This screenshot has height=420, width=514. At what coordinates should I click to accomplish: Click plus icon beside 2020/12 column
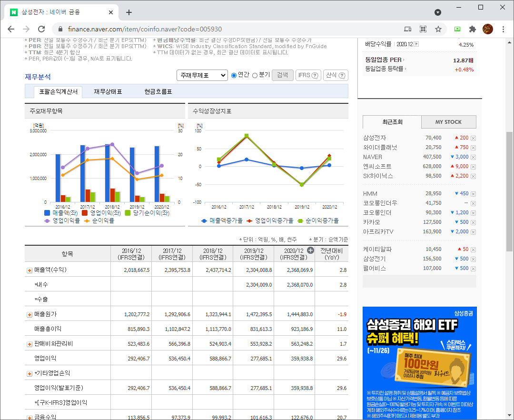point(310,250)
